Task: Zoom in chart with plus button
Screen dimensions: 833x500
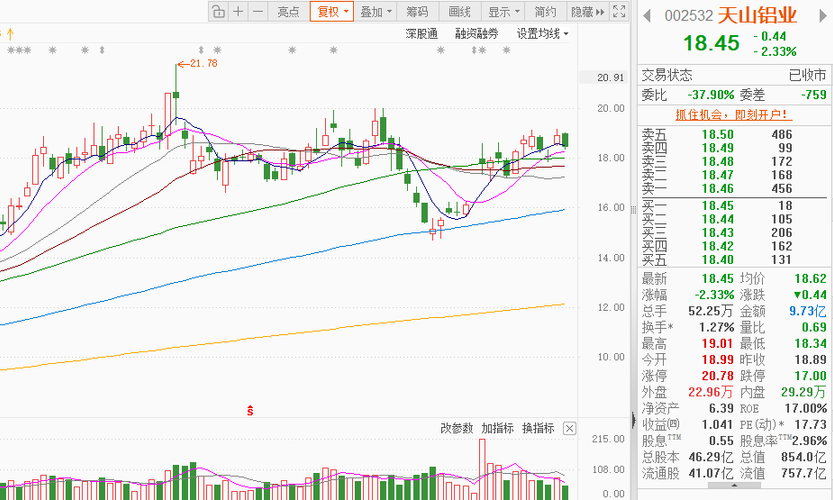Action: [x=238, y=11]
